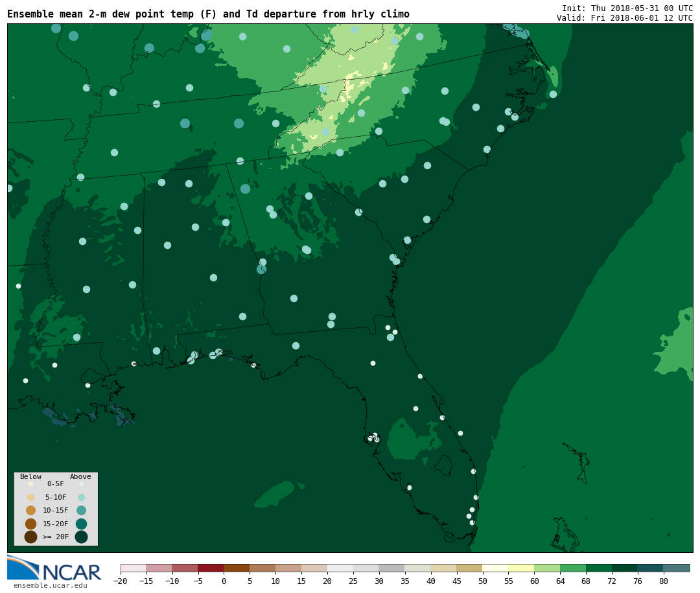Image resolution: width=700 pixels, height=593 pixels.
Task: Pick the -15 to -10 dusty rose colorbar swatch
Action: pos(159,568)
